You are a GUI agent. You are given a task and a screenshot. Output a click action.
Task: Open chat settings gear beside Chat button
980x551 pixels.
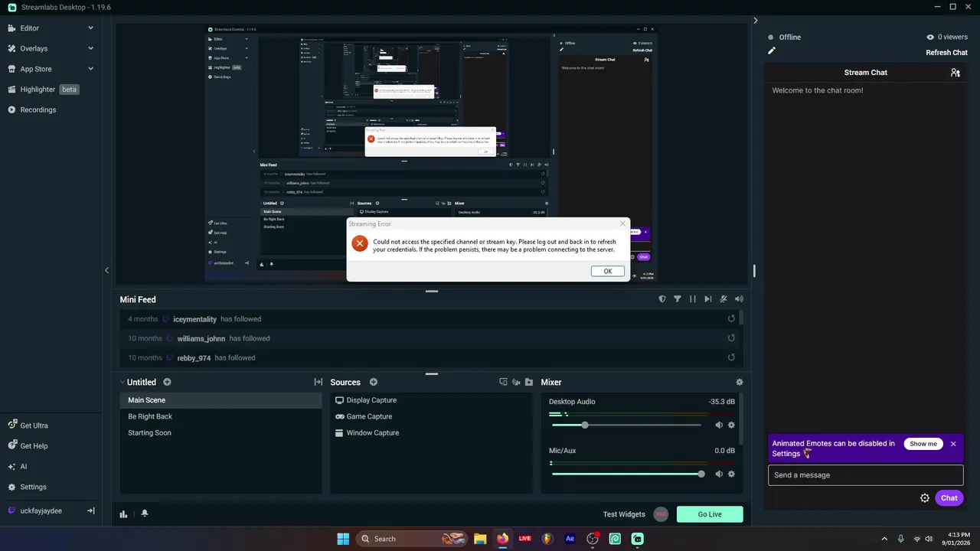pos(925,498)
